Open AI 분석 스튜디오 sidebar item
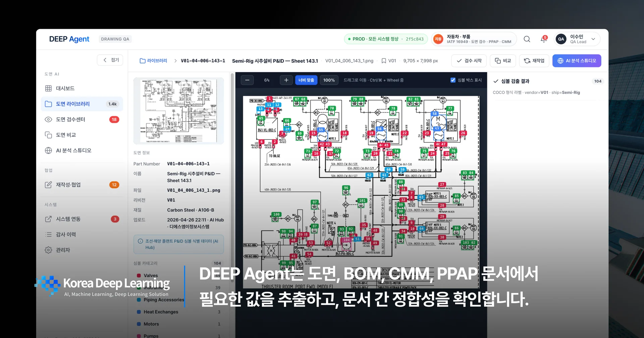Viewport: 644px width, 338px height. point(82,151)
